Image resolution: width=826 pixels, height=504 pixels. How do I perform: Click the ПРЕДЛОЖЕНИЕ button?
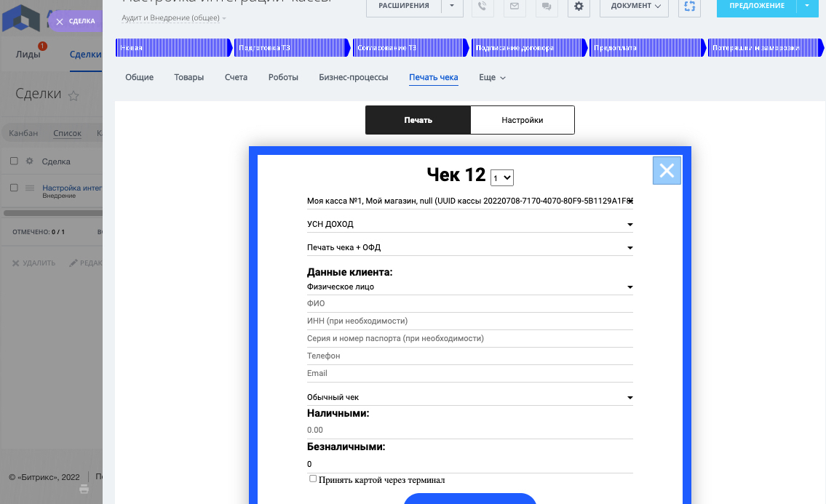click(757, 7)
